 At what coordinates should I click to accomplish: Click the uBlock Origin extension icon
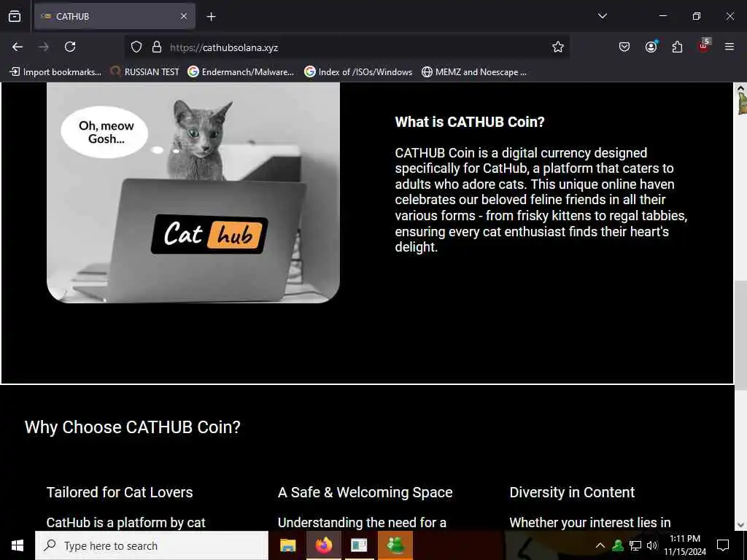click(x=704, y=46)
